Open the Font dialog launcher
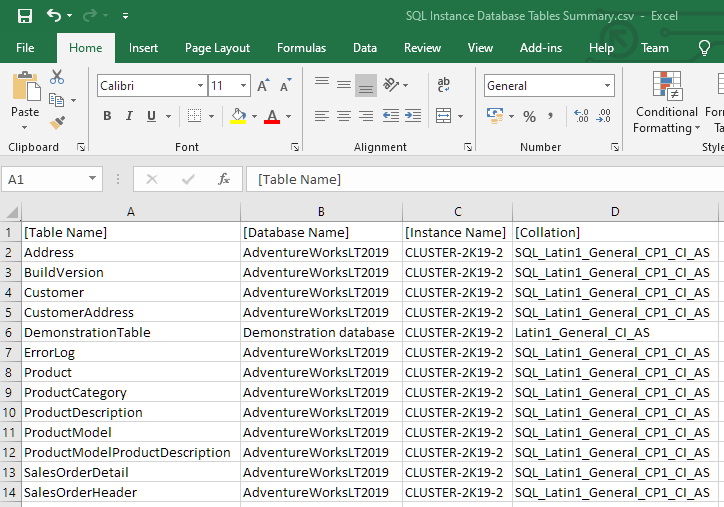Viewport: 724px width, 507px height. click(x=295, y=147)
